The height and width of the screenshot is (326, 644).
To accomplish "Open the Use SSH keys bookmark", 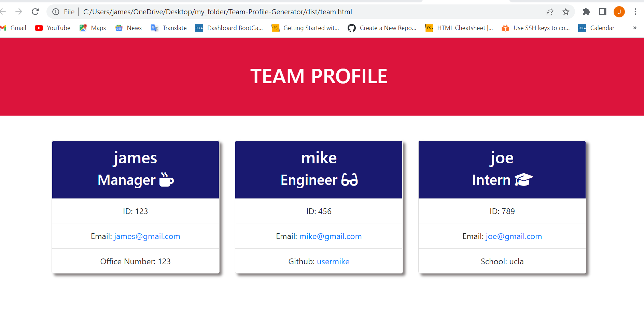I will (x=535, y=28).
